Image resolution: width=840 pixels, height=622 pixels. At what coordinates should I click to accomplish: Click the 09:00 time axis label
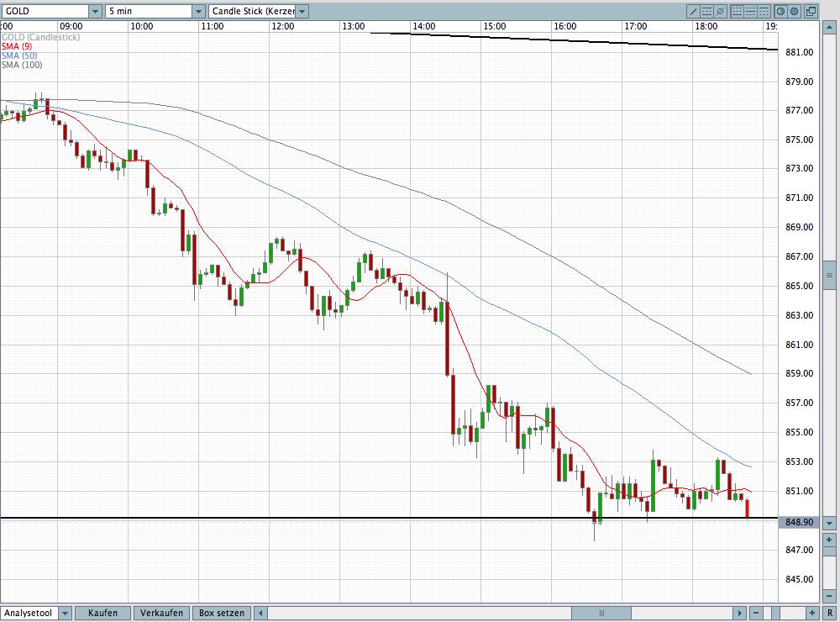[71, 26]
